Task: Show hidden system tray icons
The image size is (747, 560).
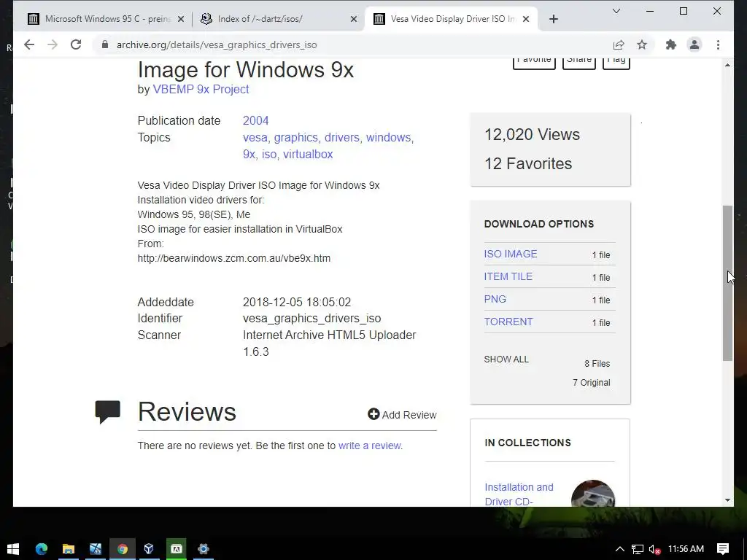Action: [x=620, y=549]
